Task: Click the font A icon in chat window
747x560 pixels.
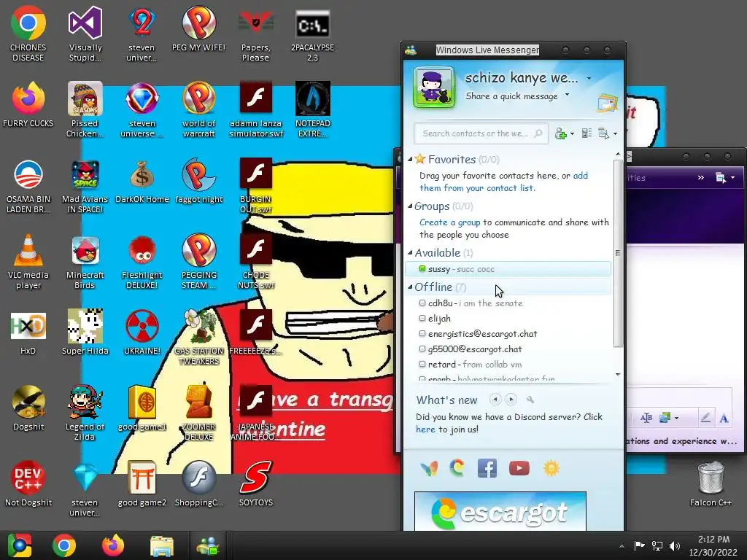Action: 724,419
